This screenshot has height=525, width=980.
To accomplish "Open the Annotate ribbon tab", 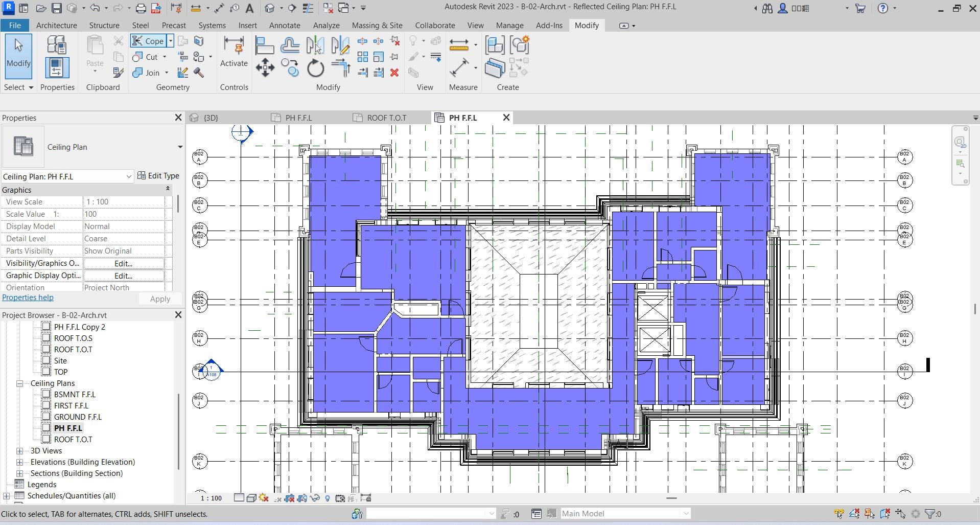I will (x=285, y=25).
